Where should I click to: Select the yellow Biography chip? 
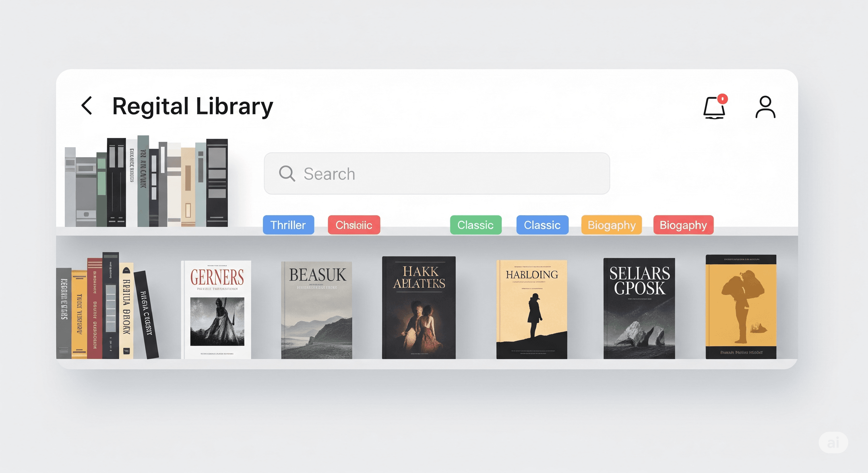(x=611, y=225)
